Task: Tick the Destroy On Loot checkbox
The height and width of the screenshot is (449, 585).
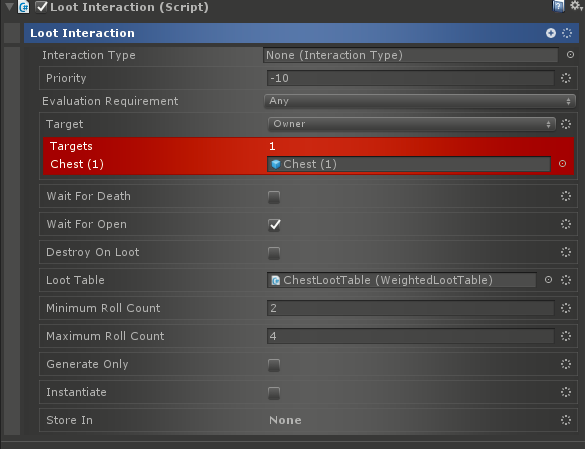Action: point(274,253)
